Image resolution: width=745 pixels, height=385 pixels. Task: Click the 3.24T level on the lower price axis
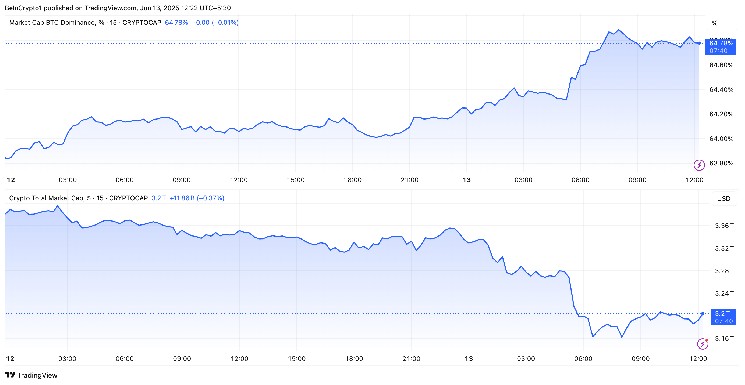pos(723,293)
